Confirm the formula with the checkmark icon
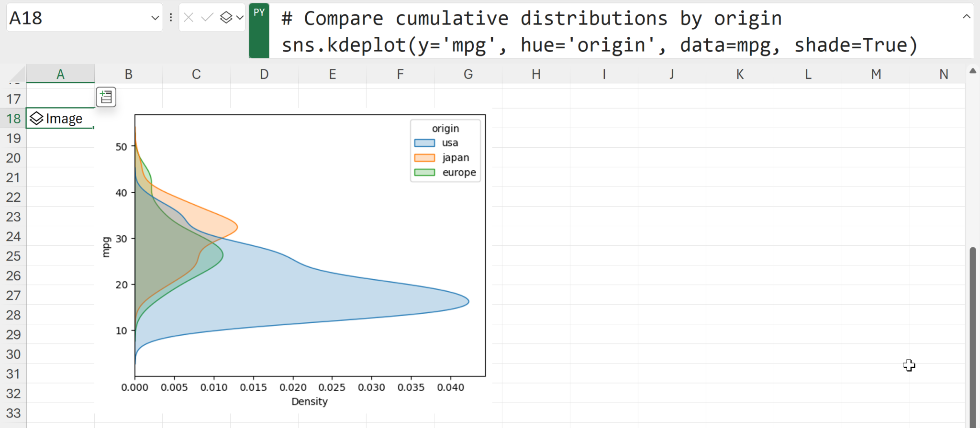980x428 pixels. coord(207,18)
